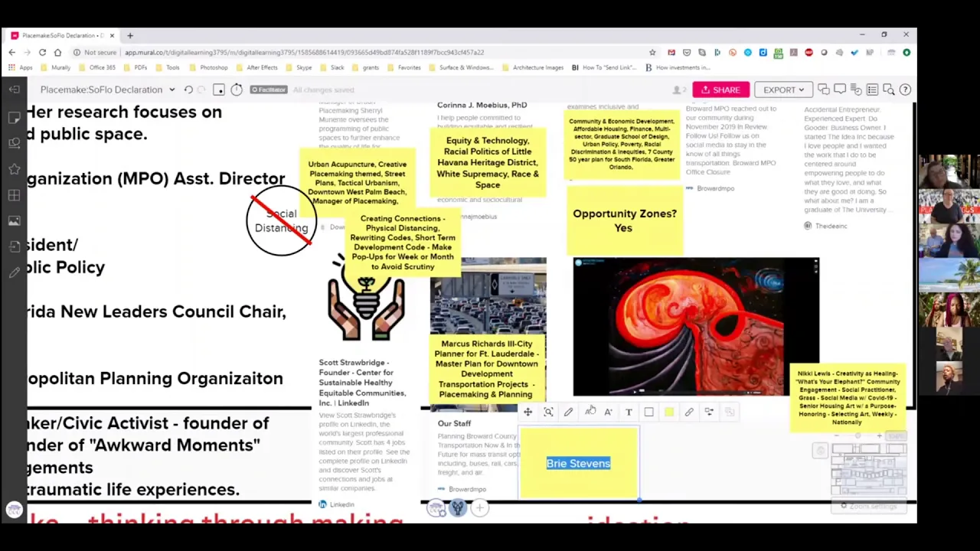Viewport: 980px width, 551px height.
Task: Open the images tool in left sidebar
Action: (14, 221)
